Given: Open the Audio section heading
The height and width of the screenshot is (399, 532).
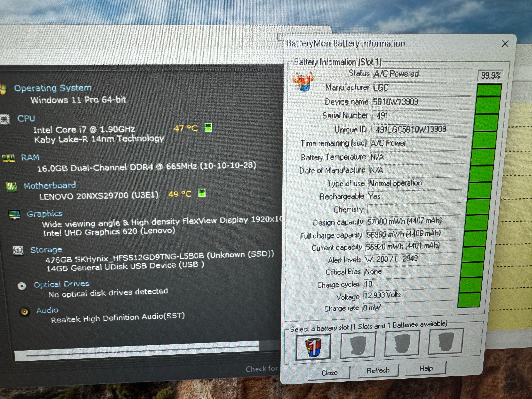Looking at the screenshot, I should click(x=47, y=310).
